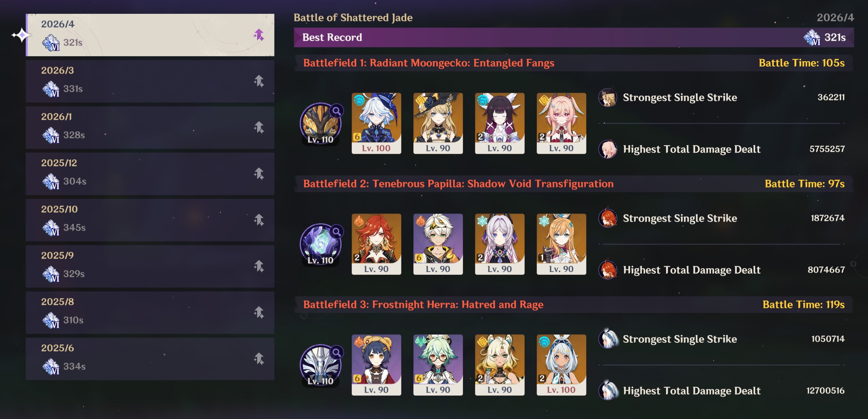The image size is (868, 419).
Task: Click the highlighted pin icon on 2026/4 record
Action: 259,35
